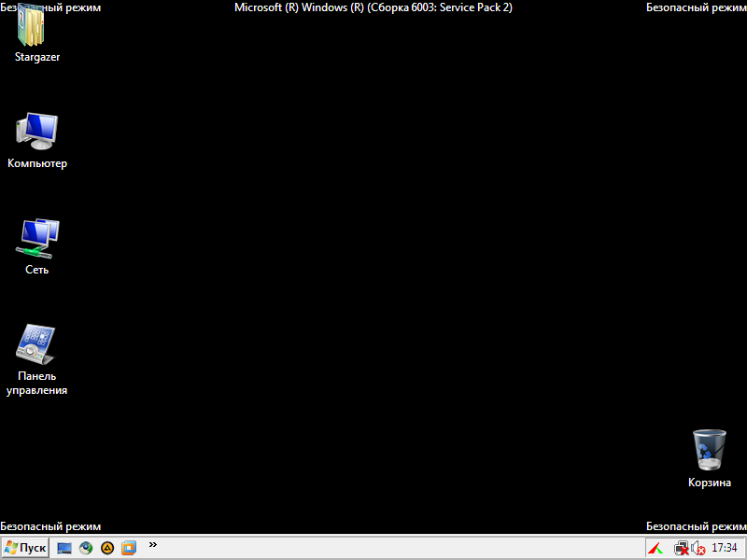The width and height of the screenshot is (747, 560).
Task: Expand hidden quick launch items chevron
Action: click(x=152, y=545)
